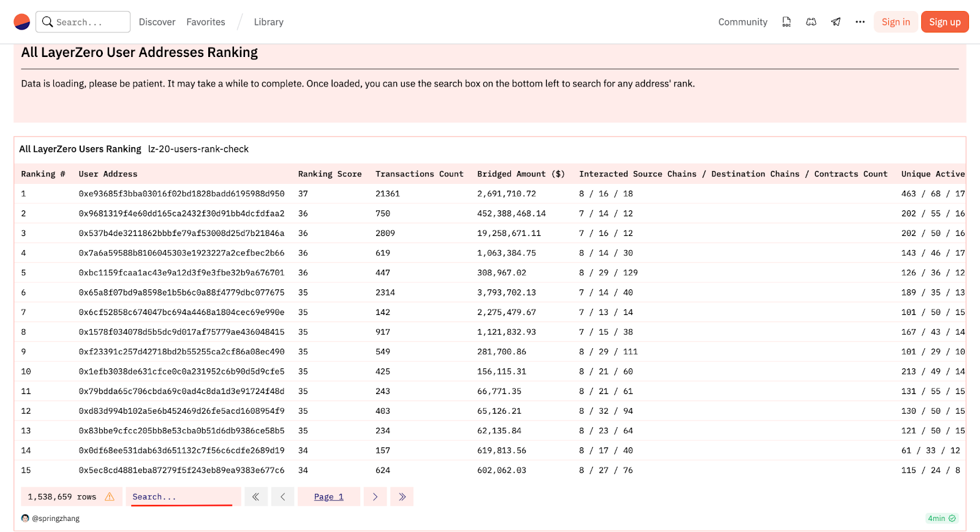Click the 4min refresh status badge
This screenshot has width=980, height=532.
click(942, 518)
